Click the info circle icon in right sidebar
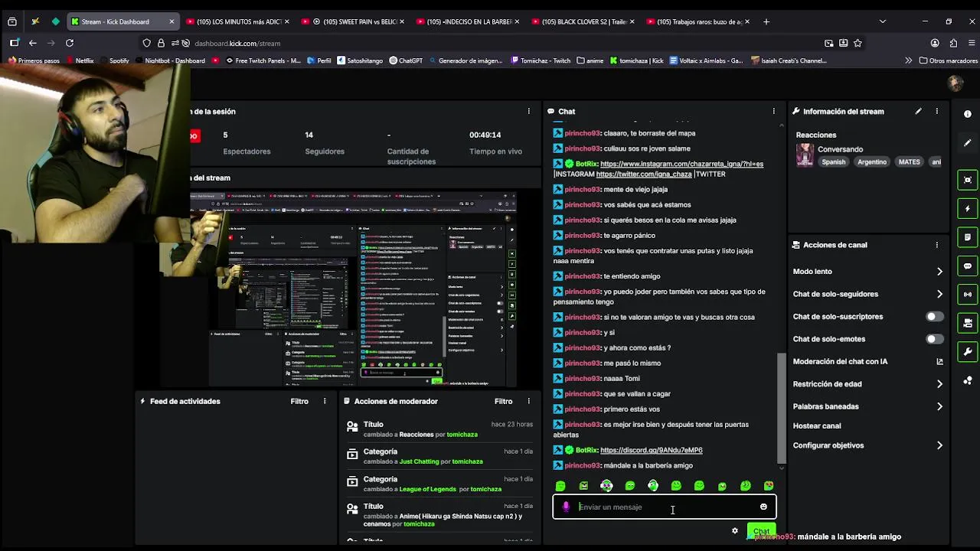The width and height of the screenshot is (980, 551). point(968,114)
